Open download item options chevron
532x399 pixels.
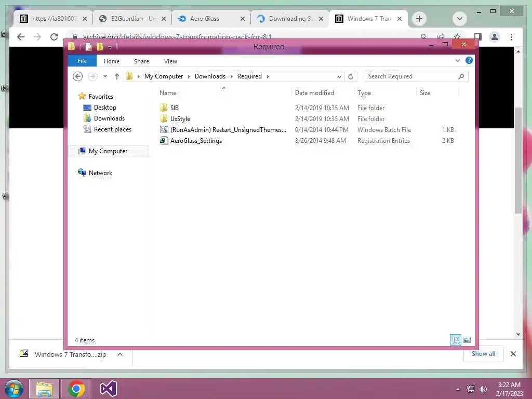(120, 354)
